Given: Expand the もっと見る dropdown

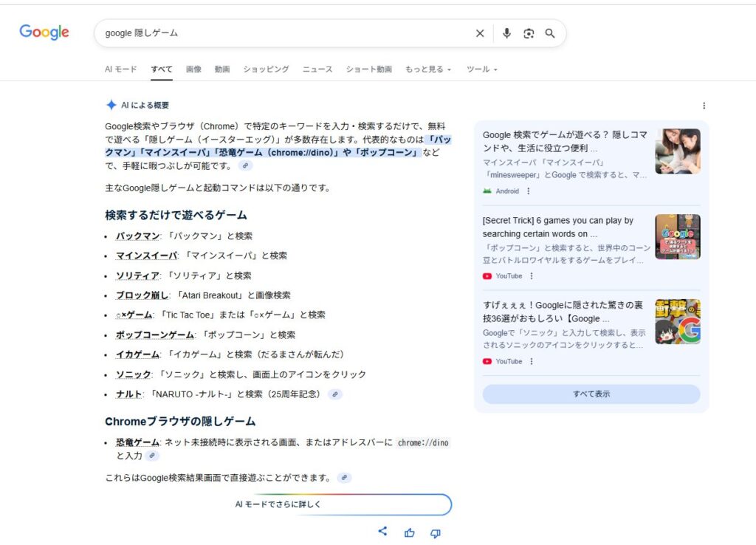Looking at the screenshot, I should tap(428, 69).
